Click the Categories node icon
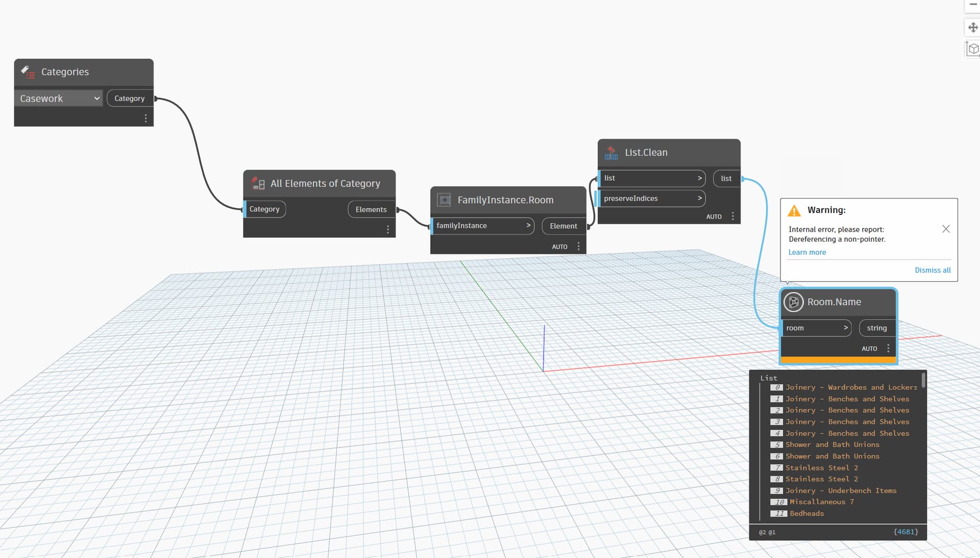This screenshot has width=980, height=558. 28,72
